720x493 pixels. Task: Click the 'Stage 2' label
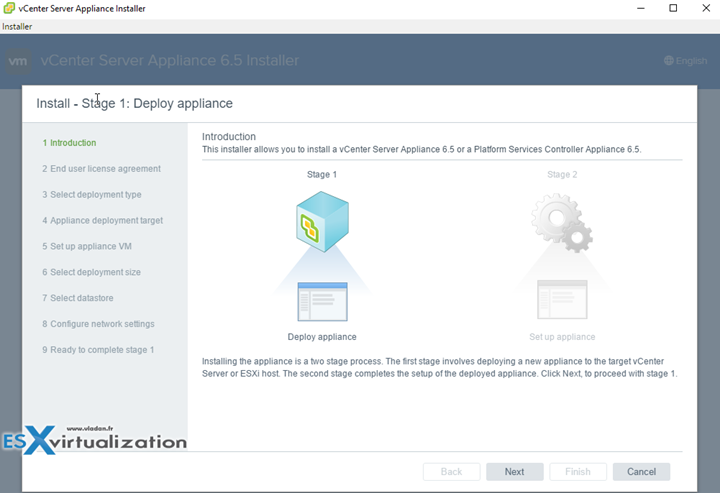click(x=562, y=174)
